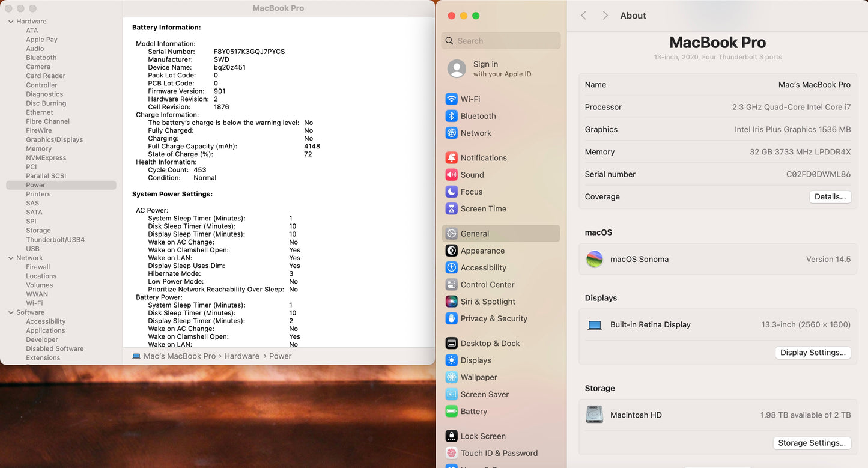Collapse the Network tree section
The height and width of the screenshot is (468, 868).
(11, 258)
